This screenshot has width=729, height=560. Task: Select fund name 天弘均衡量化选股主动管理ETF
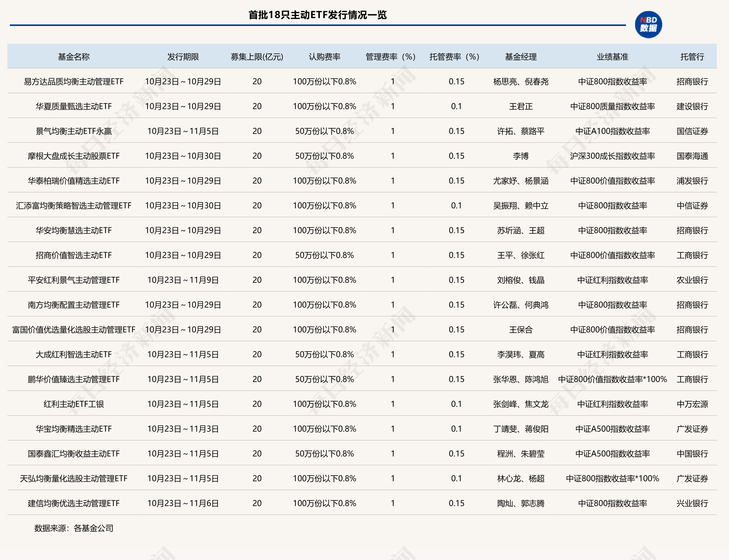click(74, 478)
